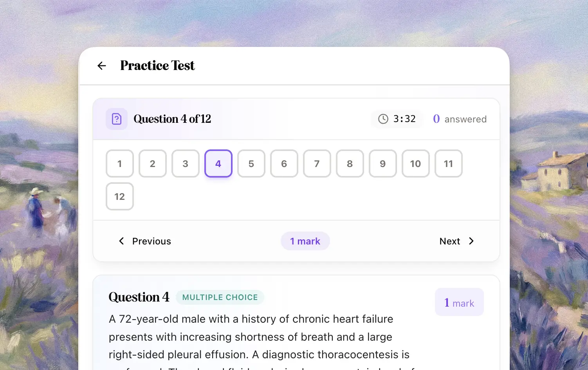This screenshot has width=588, height=370.
Task: Click the 1 mark badge beside Question 4
Action: [459, 302]
